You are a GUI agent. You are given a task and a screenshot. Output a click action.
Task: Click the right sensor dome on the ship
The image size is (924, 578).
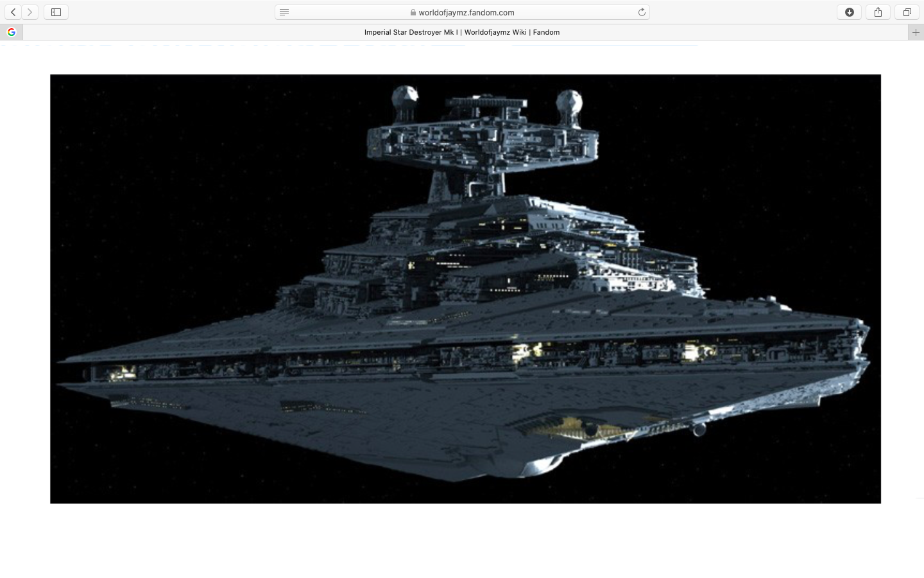(x=569, y=101)
